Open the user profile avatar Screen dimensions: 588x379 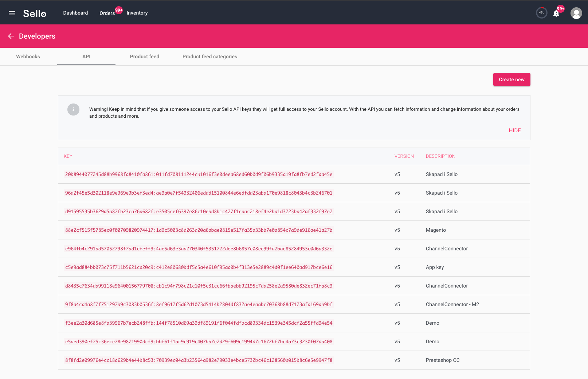pyautogui.click(x=576, y=13)
